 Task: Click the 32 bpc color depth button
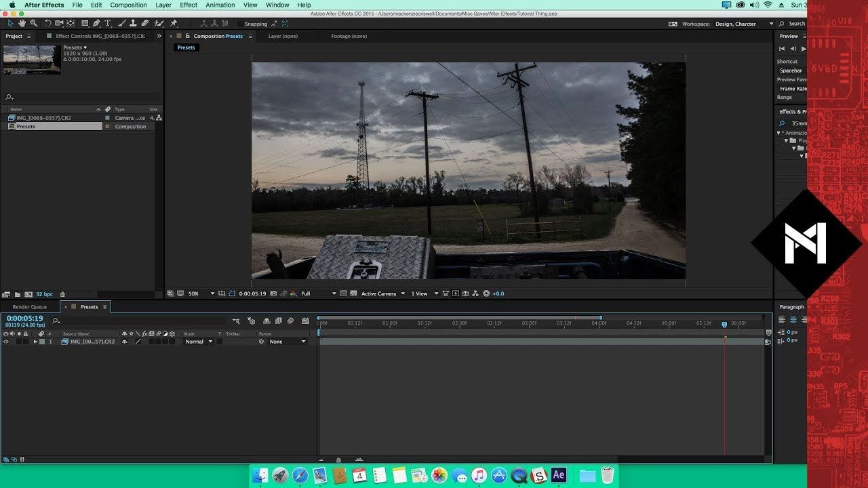(x=43, y=294)
